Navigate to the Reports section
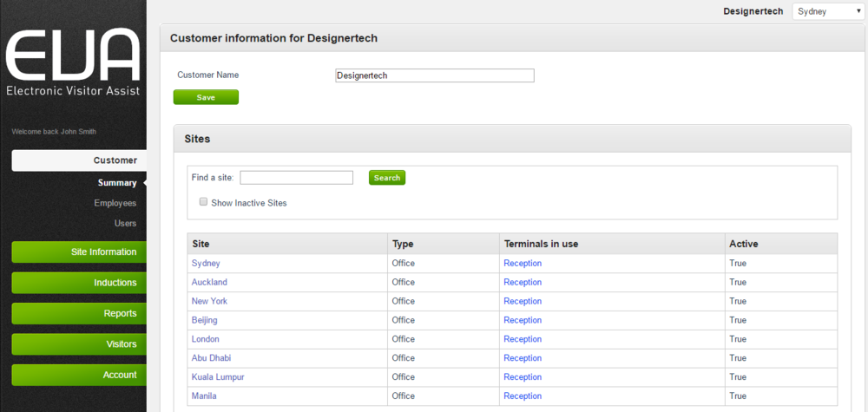 click(79, 313)
